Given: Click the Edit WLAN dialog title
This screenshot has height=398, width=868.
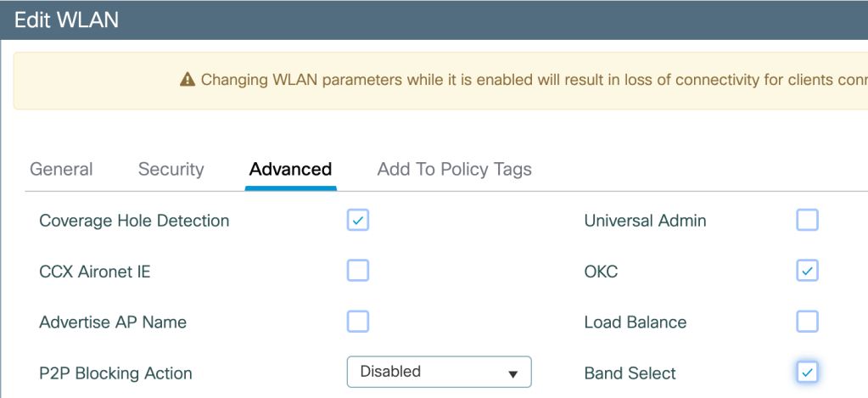Looking at the screenshot, I should coord(66,20).
